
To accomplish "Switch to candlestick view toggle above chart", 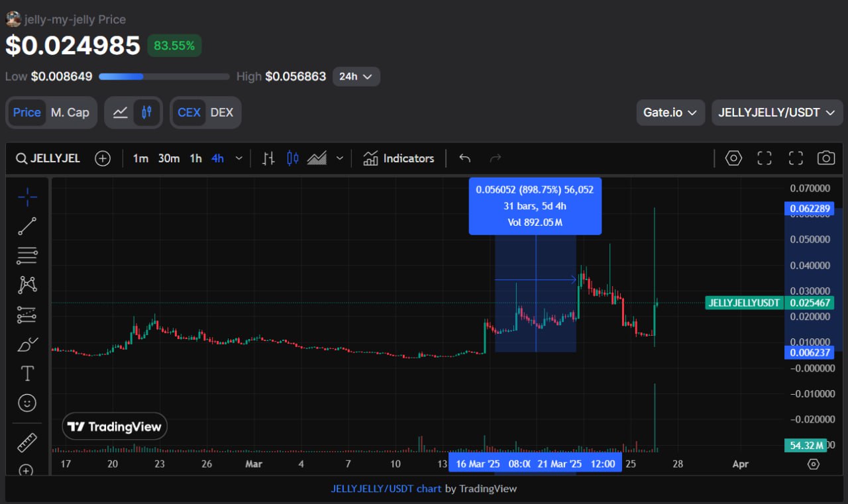I will pos(146,113).
